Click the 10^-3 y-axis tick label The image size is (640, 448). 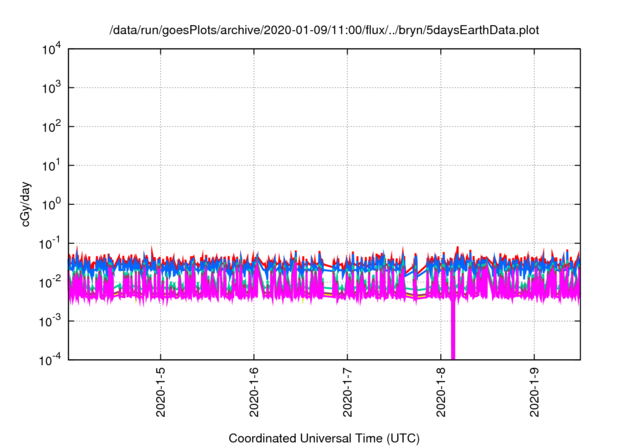pos(50,321)
